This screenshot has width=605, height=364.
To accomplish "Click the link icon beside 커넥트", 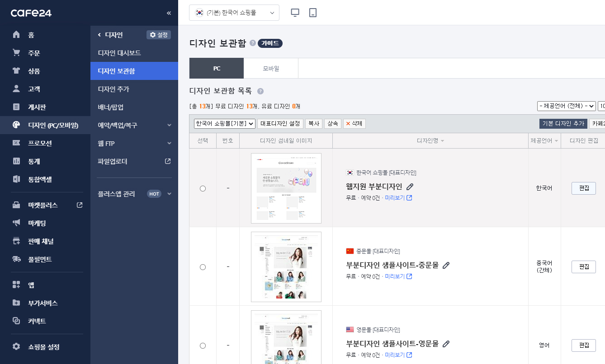I will [x=16, y=321].
